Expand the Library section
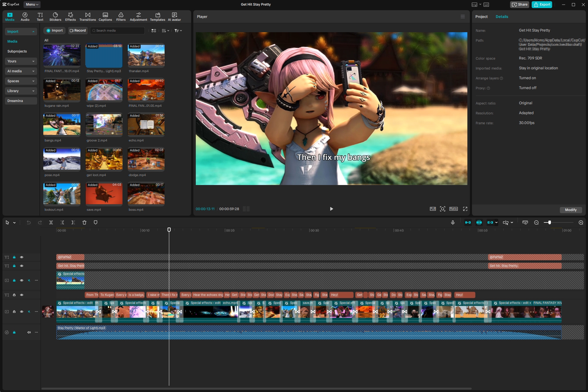Screen dimensions: 588x392 tap(21, 91)
